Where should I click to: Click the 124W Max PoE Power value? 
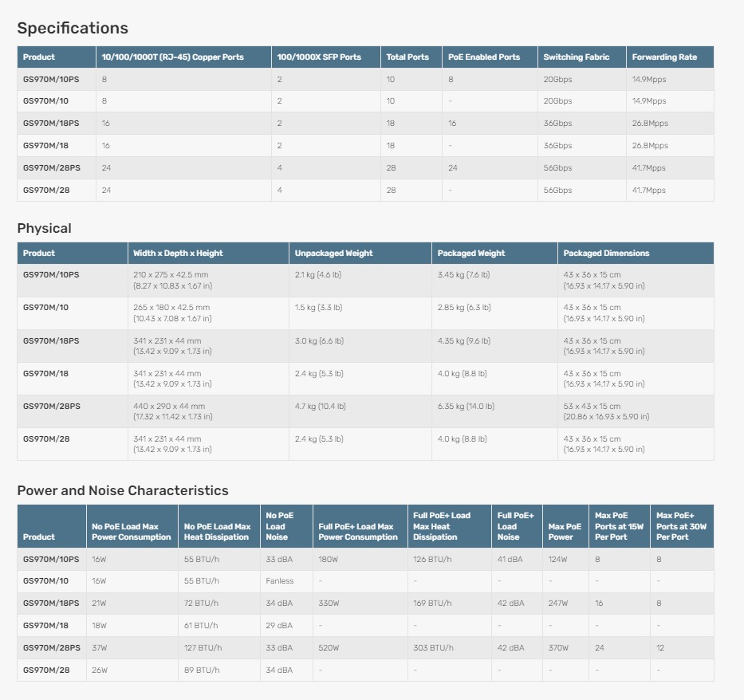point(557,560)
